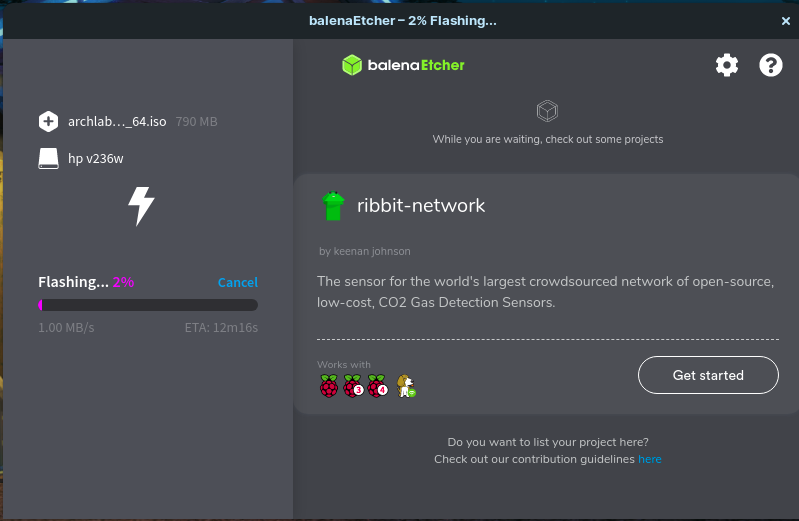Image resolution: width=799 pixels, height=521 pixels.
Task: Click the cube outline projects icon
Action: [x=547, y=111]
